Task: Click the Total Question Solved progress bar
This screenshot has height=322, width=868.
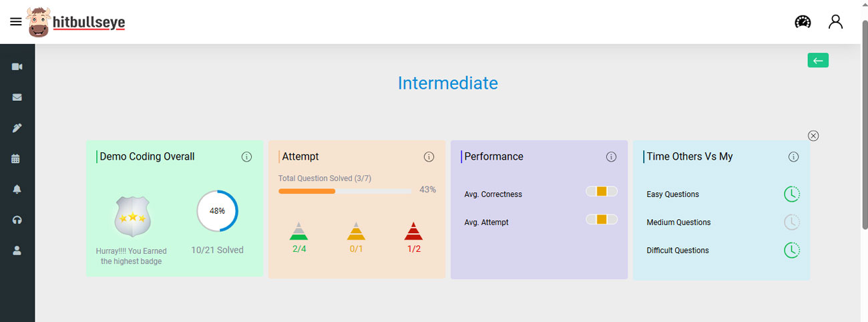Action: pyautogui.click(x=345, y=191)
